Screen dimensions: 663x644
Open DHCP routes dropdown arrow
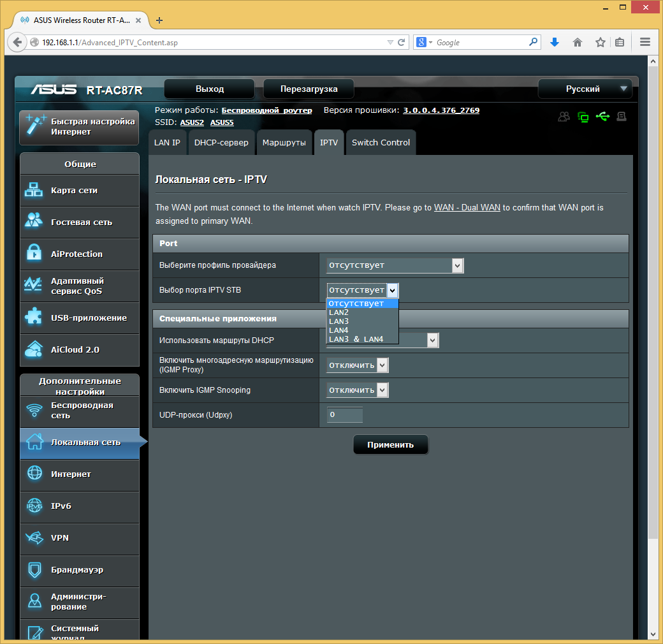click(433, 340)
